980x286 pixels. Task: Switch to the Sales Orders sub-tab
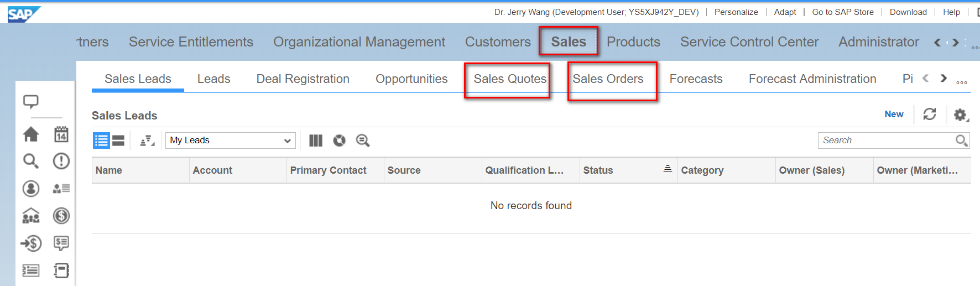click(608, 79)
